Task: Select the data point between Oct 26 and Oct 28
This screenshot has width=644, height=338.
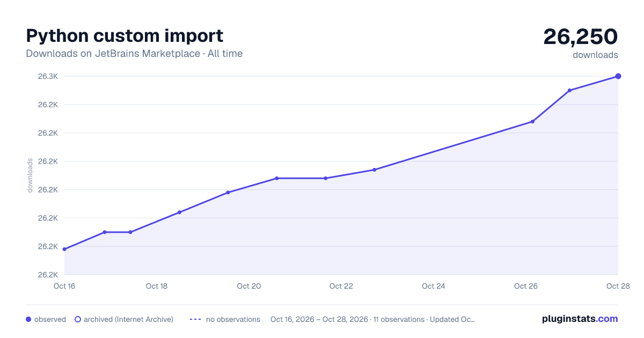Action: (x=569, y=90)
